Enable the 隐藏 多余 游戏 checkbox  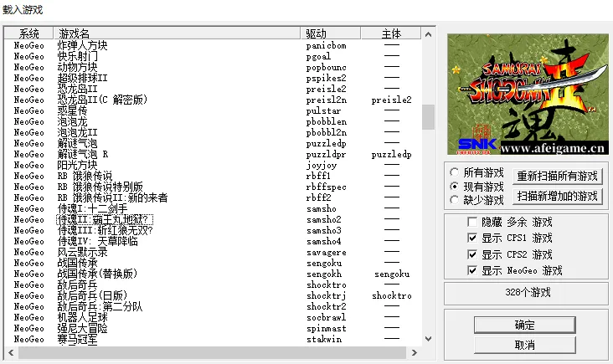[x=473, y=223]
